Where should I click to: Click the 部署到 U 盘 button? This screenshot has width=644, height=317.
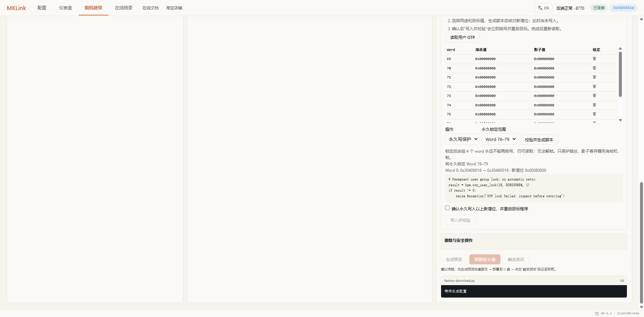pyautogui.click(x=485, y=260)
